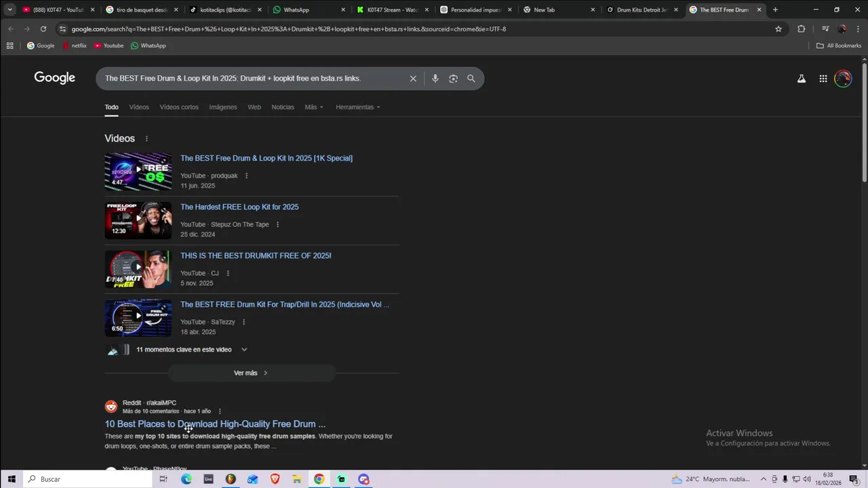Viewport: 868px width, 488px height.
Task: Open a new tab with plus button
Action: tap(775, 9)
